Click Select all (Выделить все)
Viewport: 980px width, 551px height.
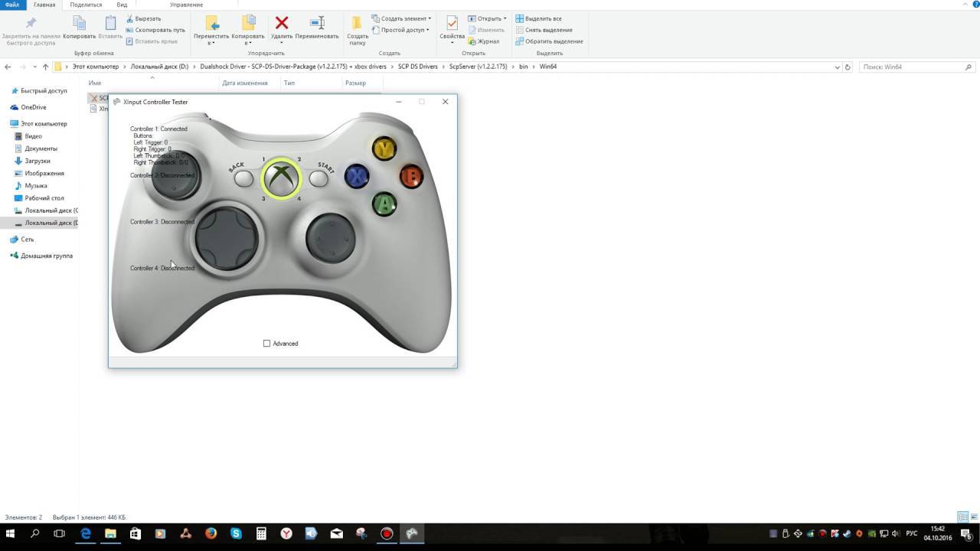coord(538,18)
